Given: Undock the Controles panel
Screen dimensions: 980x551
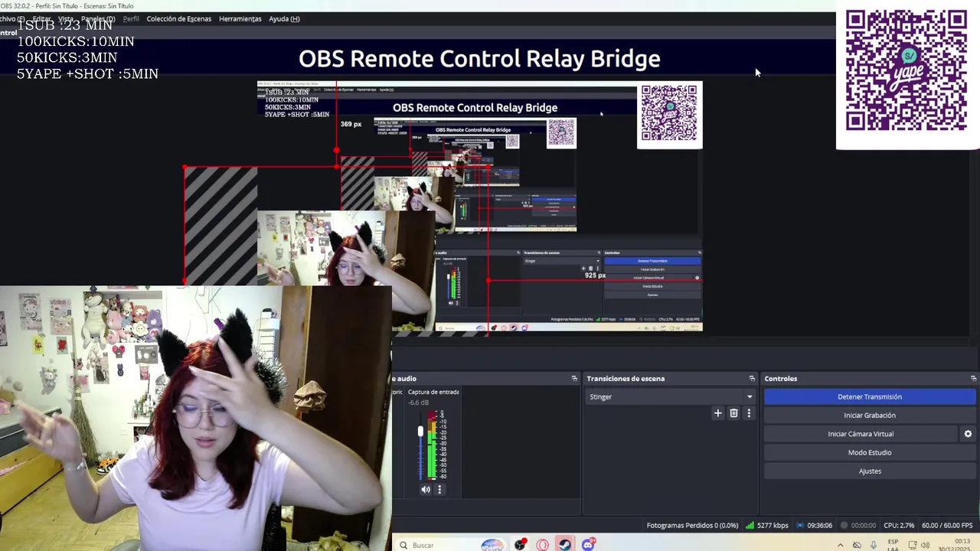Looking at the screenshot, I should click(x=974, y=379).
